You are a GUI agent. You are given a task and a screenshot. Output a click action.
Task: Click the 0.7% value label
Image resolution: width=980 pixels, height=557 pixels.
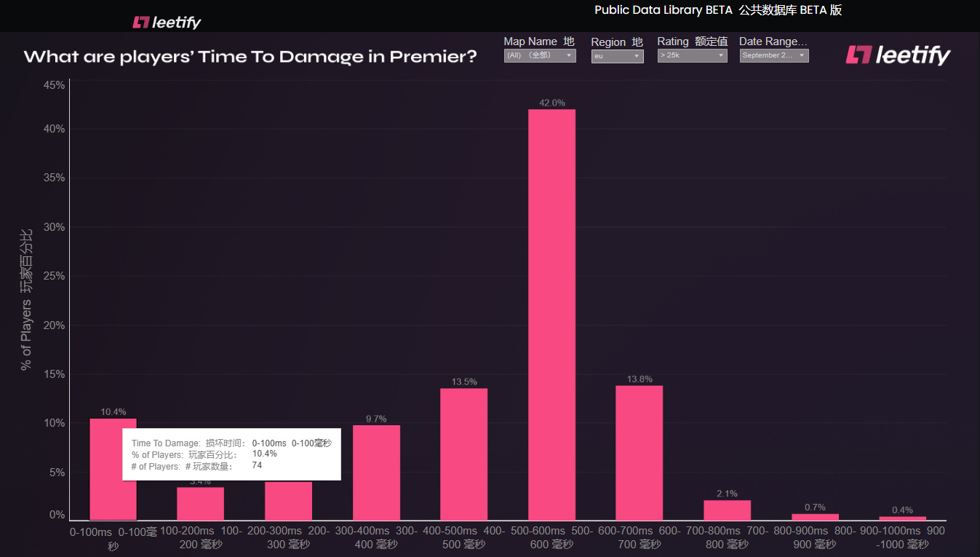[x=815, y=507]
